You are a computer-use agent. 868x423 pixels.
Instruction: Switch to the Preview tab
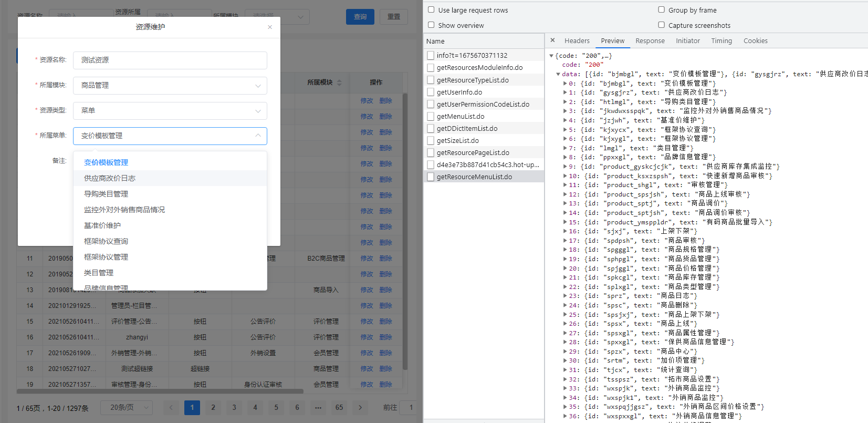(613, 40)
